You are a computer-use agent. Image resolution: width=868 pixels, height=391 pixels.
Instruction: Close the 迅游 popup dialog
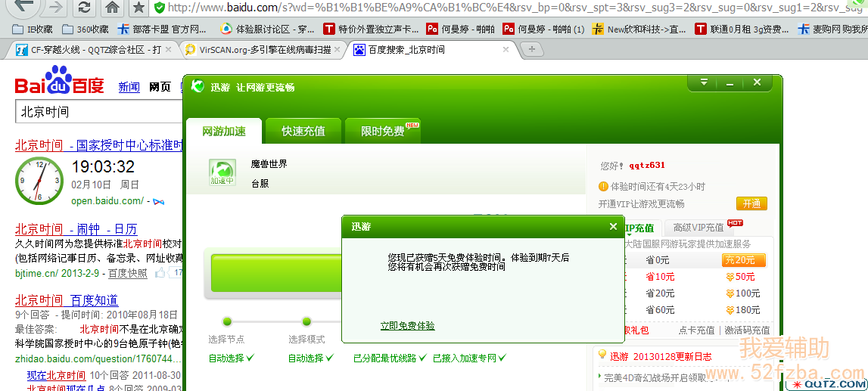pos(613,227)
